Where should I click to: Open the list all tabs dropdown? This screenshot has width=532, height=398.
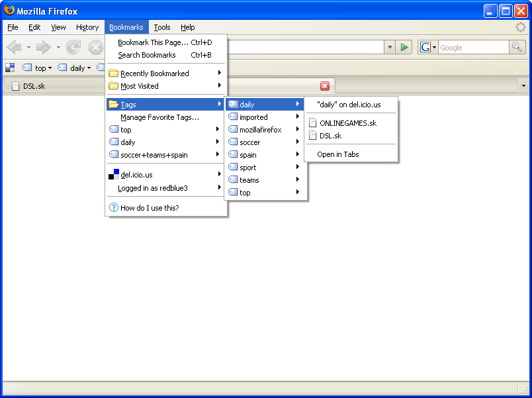coord(523,86)
